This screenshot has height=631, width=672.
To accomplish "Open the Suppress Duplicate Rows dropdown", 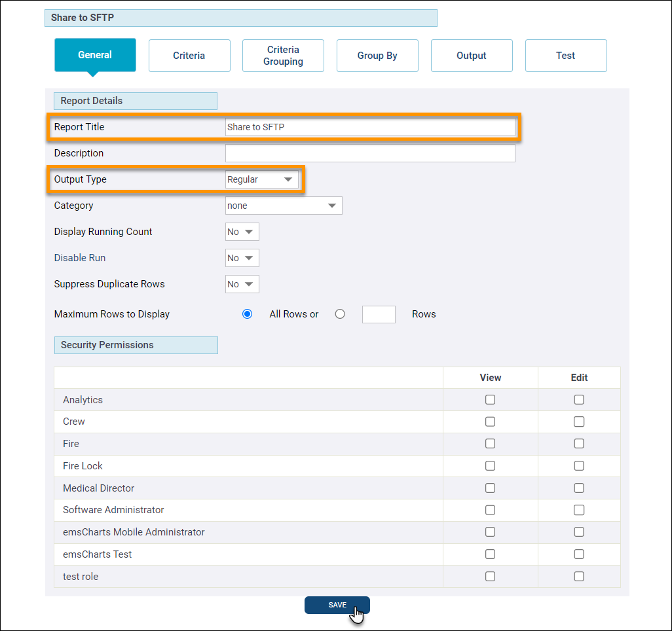I will point(242,284).
